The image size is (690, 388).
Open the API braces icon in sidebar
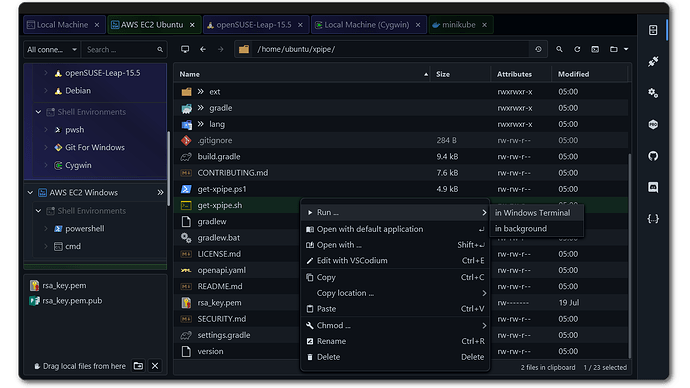[653, 219]
